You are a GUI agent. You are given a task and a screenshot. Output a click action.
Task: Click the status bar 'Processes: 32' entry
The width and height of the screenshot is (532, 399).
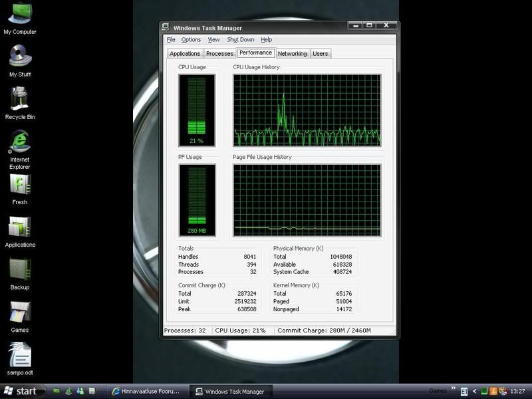click(x=185, y=331)
